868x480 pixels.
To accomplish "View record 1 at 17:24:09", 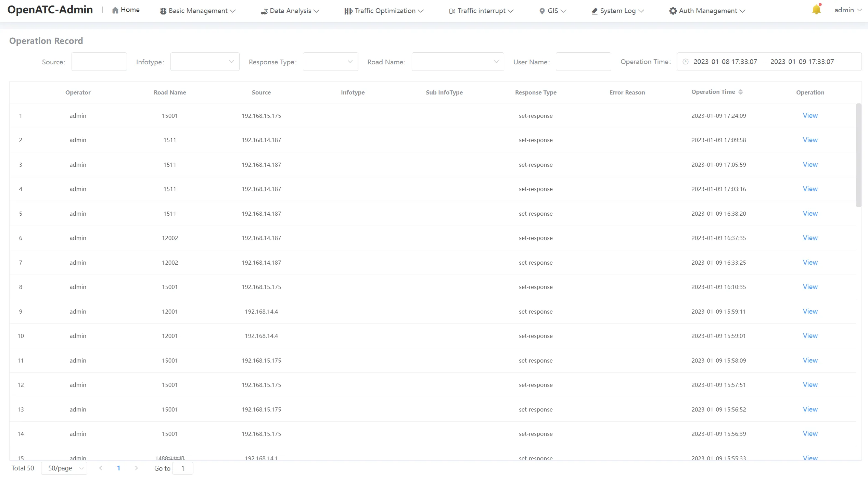I will [810, 115].
